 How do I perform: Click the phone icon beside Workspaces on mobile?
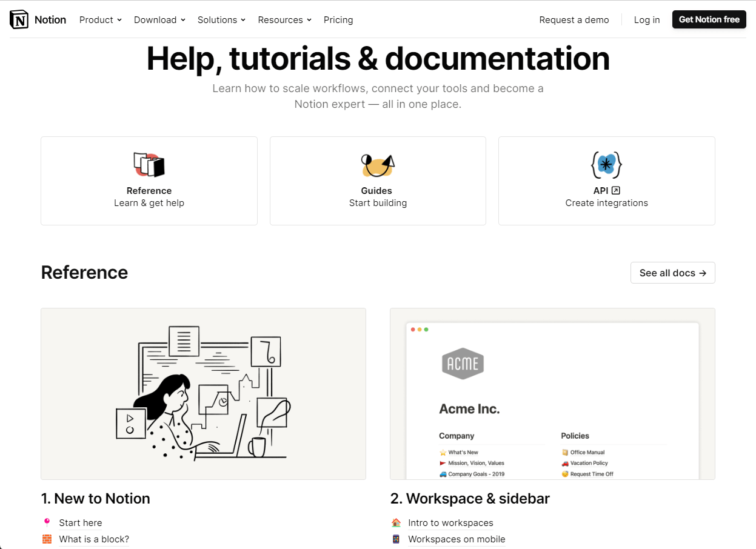click(x=396, y=539)
